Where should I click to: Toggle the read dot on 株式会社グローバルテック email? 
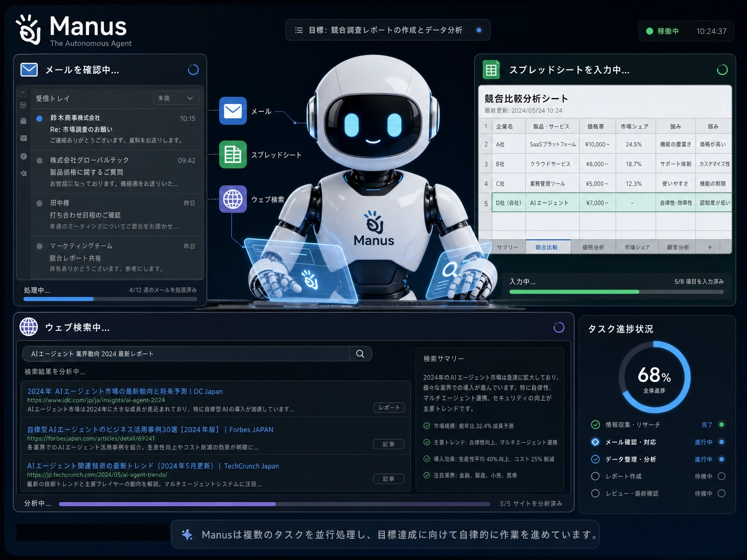pos(39,160)
